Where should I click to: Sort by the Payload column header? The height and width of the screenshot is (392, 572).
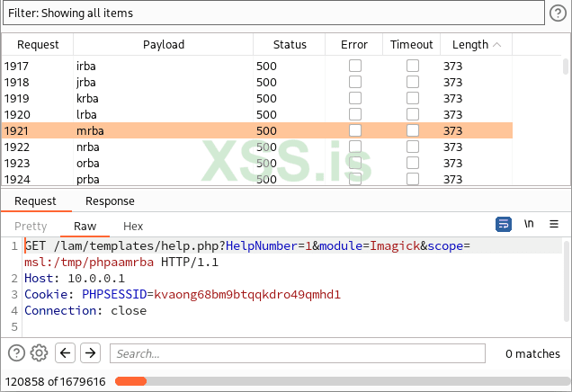pos(164,44)
